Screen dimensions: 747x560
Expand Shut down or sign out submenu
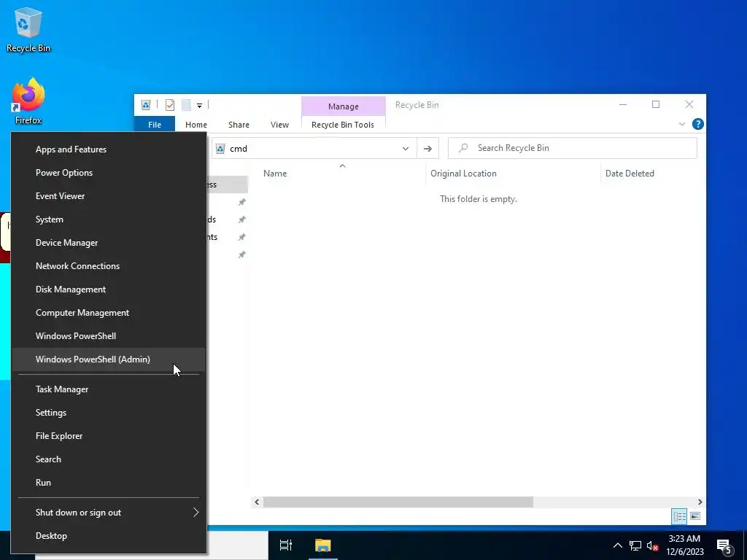click(x=109, y=513)
